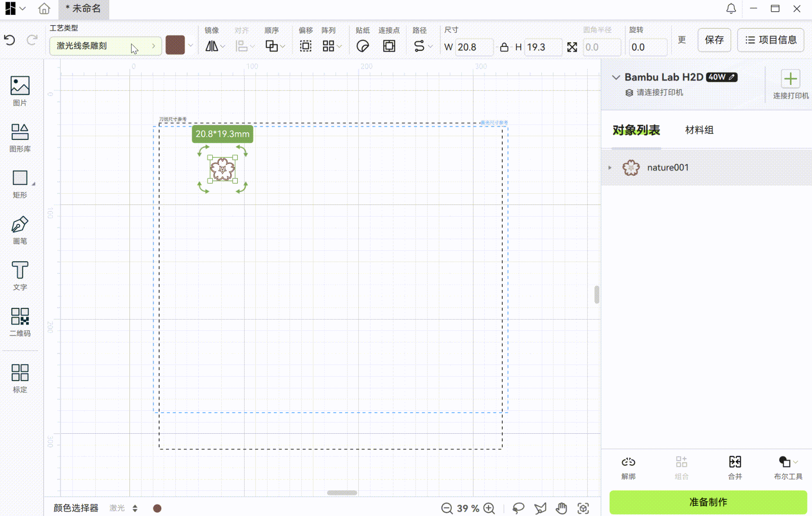Toggle the lasso selection tool
812x516 pixels.
[518, 508]
